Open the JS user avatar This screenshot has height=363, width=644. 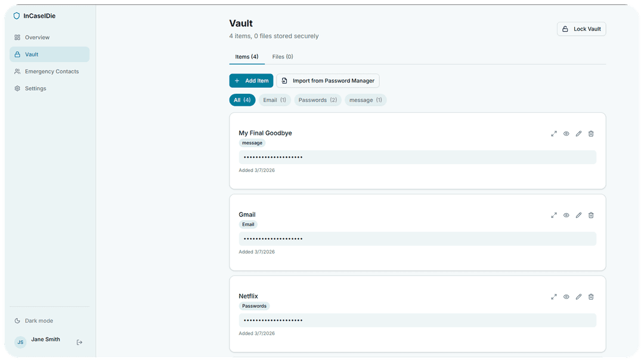tap(20, 342)
